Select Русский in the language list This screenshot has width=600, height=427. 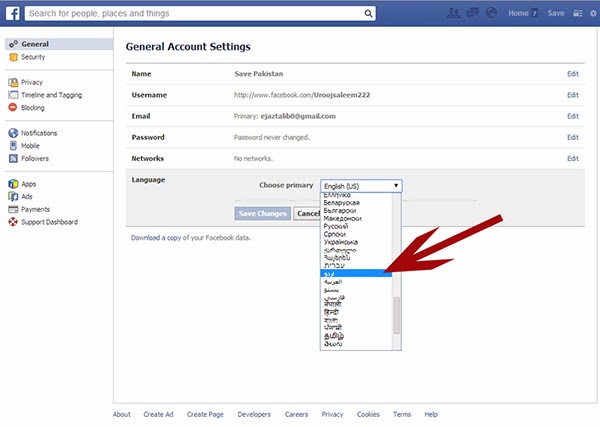pos(336,226)
